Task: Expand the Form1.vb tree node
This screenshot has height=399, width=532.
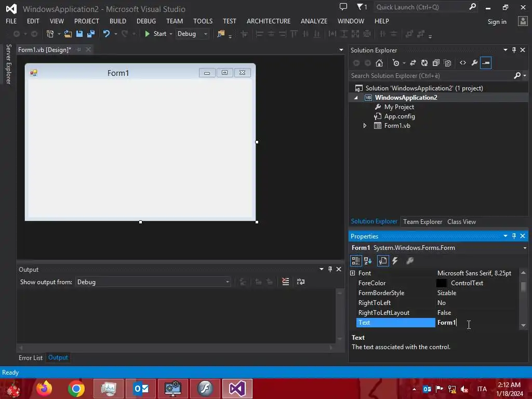Action: (x=365, y=126)
